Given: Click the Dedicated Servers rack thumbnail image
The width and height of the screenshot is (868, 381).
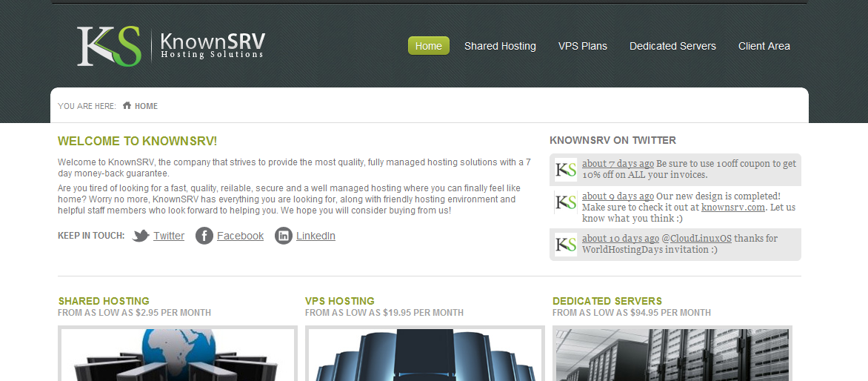Looking at the screenshot, I should pos(672,354).
